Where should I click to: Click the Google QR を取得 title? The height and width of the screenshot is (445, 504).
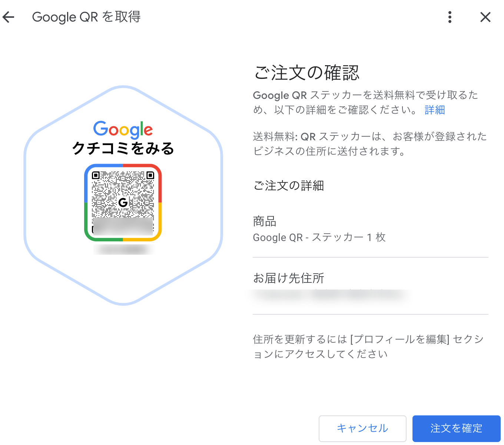pyautogui.click(x=86, y=17)
